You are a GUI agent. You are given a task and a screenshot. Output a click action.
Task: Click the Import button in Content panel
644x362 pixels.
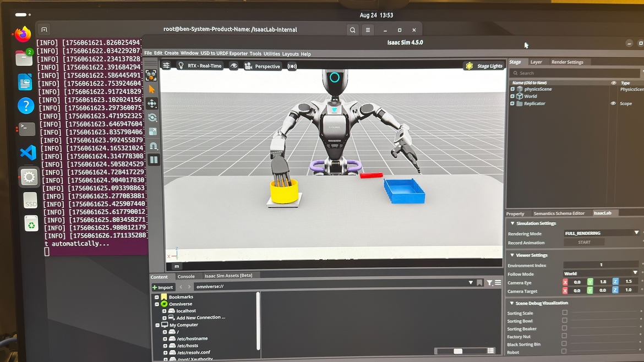pos(162,287)
